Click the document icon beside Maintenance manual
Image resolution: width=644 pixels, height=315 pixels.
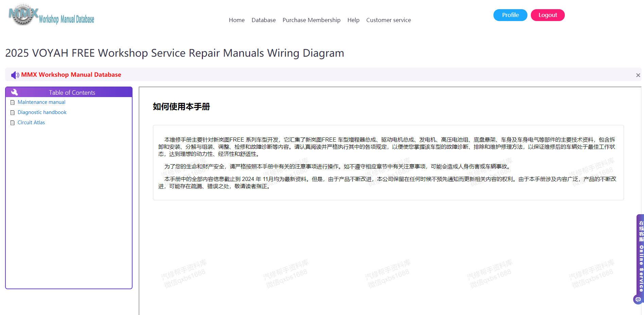[13, 103]
